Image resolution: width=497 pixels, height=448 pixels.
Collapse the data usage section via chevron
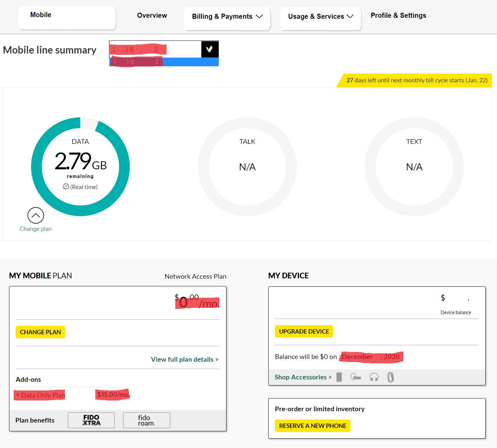tap(36, 215)
